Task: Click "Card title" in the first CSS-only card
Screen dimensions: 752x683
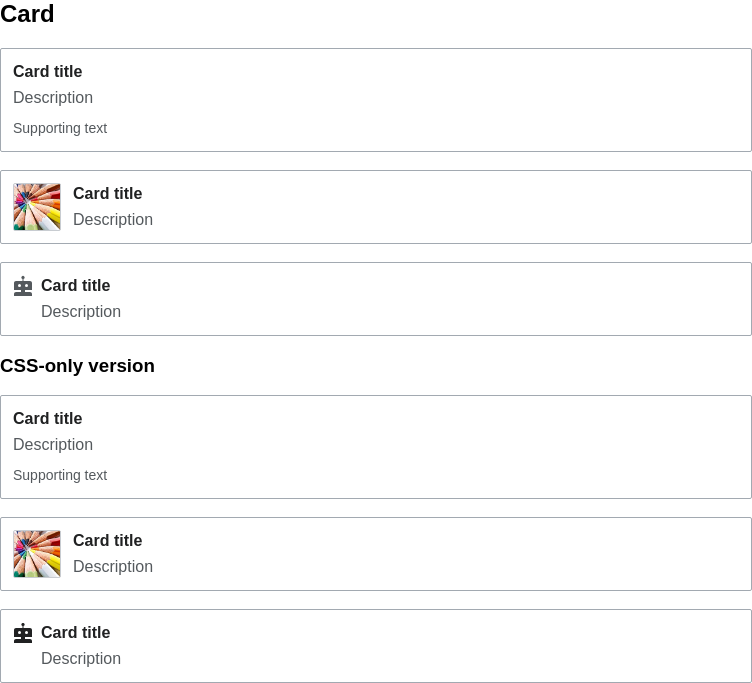Action: [47, 418]
